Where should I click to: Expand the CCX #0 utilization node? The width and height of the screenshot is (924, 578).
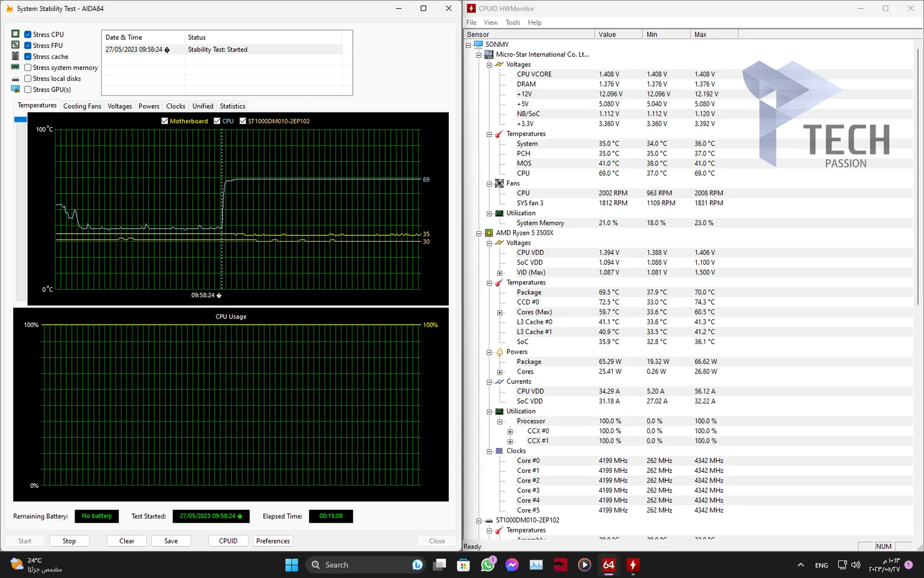[x=510, y=431]
